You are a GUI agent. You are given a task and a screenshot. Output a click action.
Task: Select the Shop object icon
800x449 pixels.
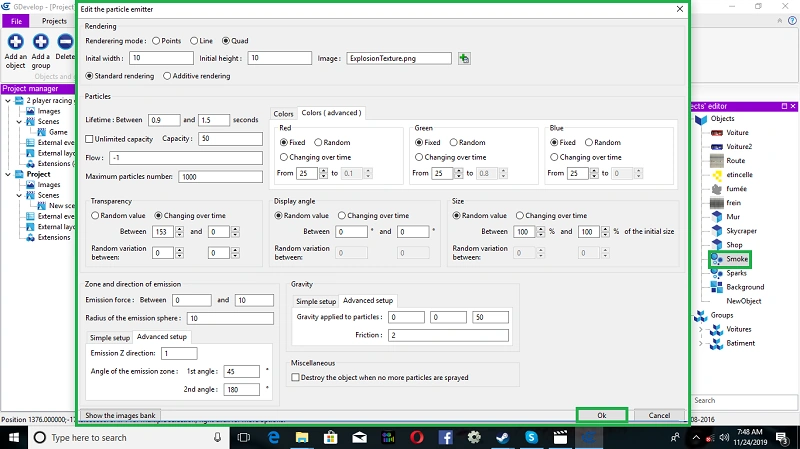[x=717, y=245]
